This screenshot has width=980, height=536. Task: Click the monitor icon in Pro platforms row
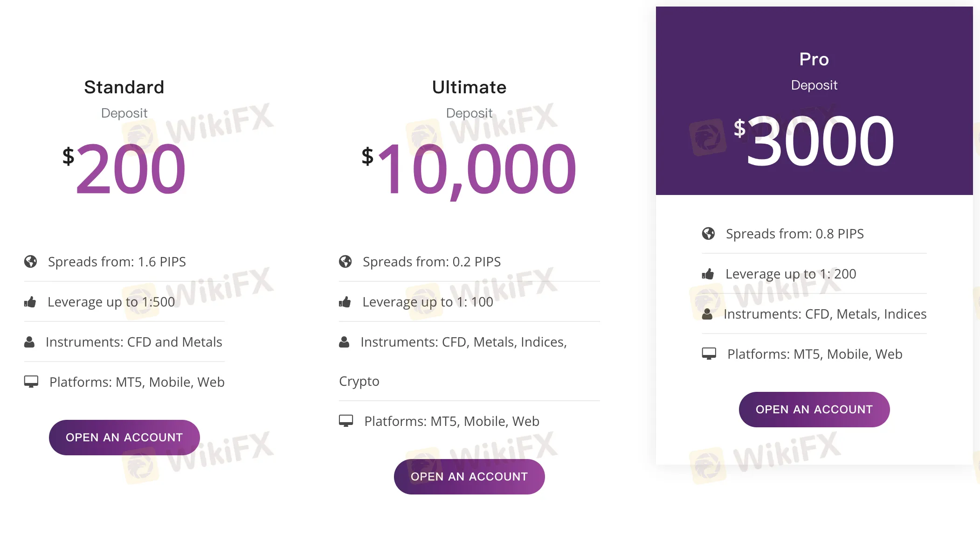709,354
